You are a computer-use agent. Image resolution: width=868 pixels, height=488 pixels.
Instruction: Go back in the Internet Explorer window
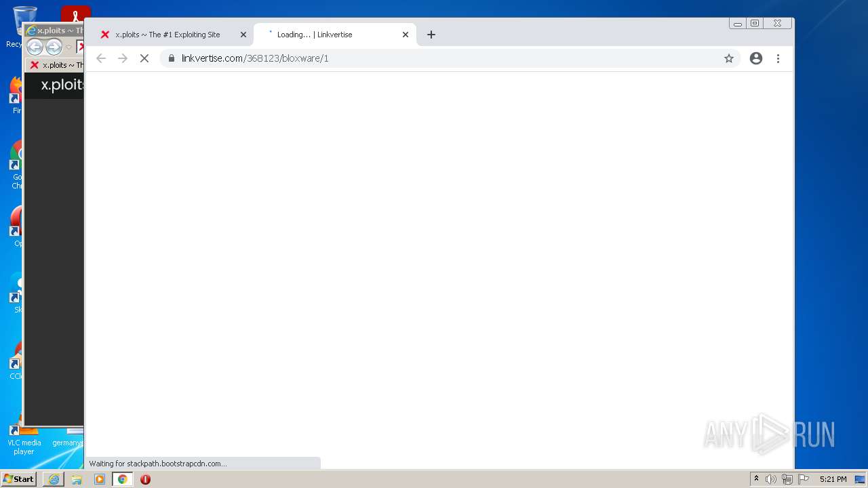35,47
